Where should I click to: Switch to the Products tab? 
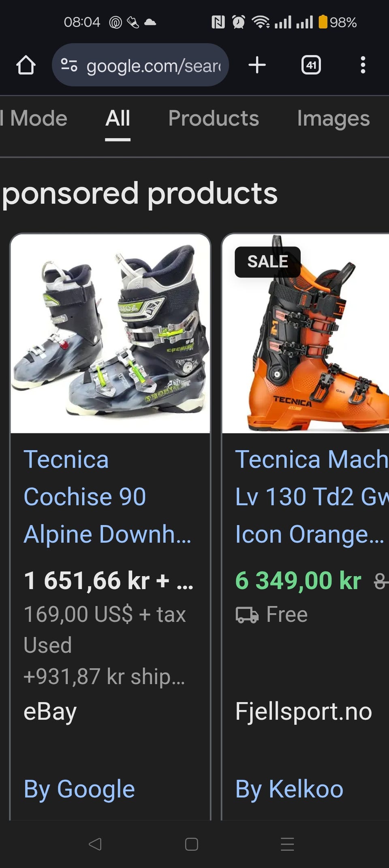click(x=214, y=119)
